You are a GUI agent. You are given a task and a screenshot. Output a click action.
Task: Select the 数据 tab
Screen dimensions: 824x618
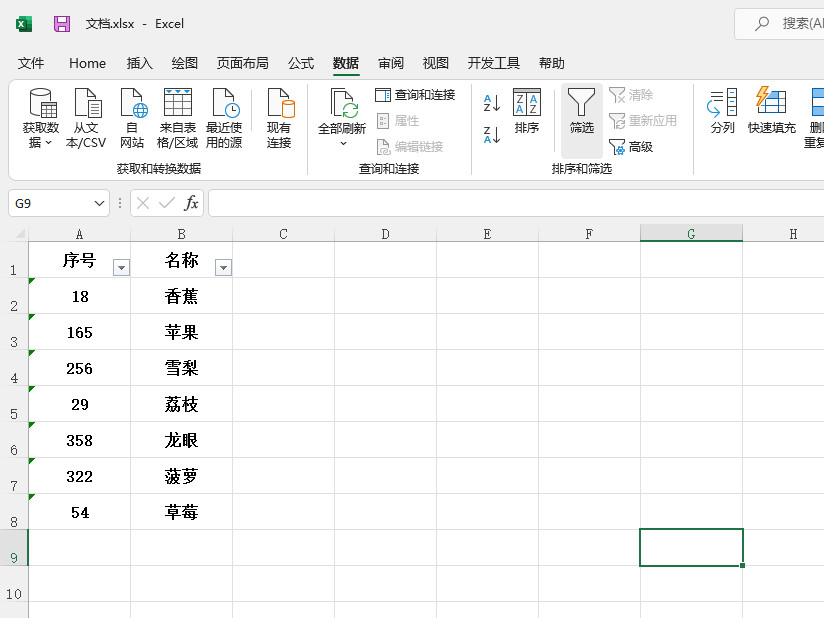(346, 63)
